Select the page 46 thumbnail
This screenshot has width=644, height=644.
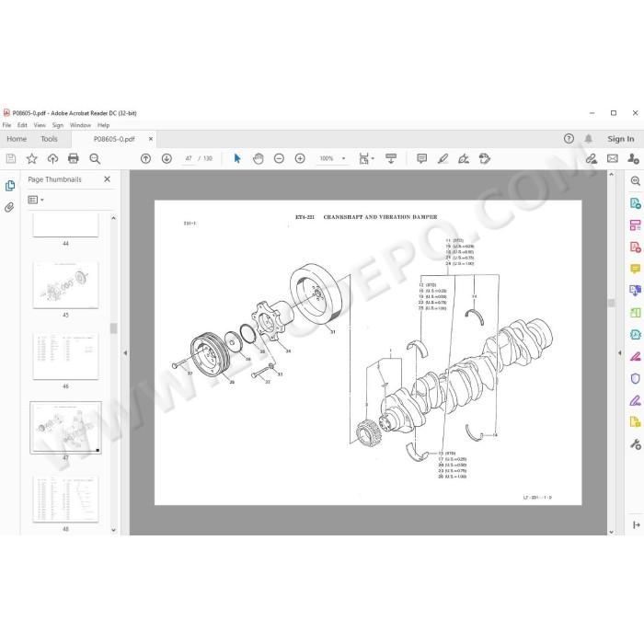click(x=65, y=356)
